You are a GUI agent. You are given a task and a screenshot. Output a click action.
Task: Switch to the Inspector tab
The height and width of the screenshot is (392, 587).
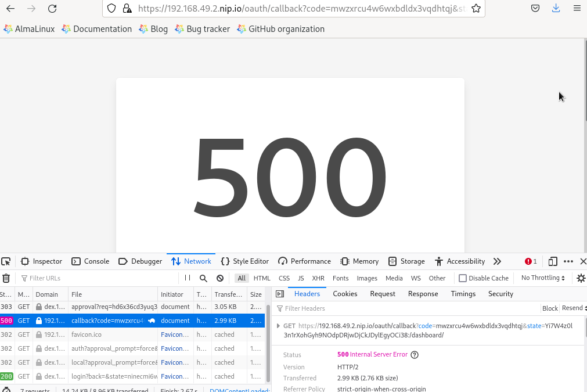(41, 261)
